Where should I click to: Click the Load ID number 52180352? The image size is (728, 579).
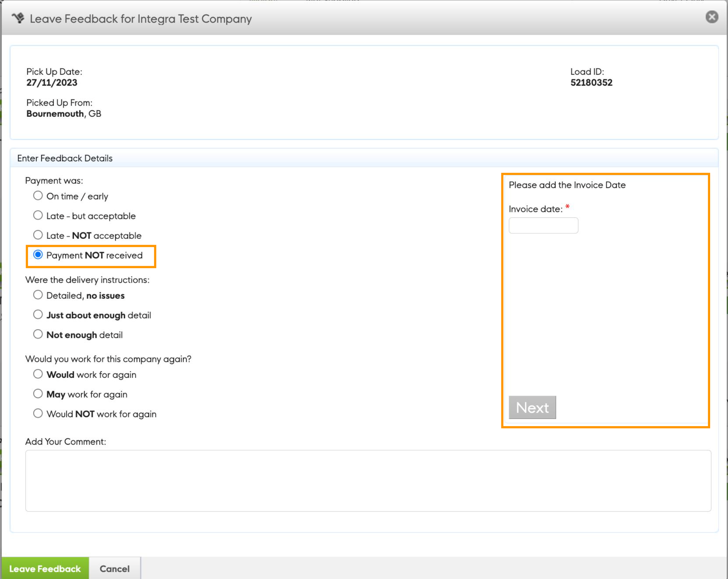591,83
